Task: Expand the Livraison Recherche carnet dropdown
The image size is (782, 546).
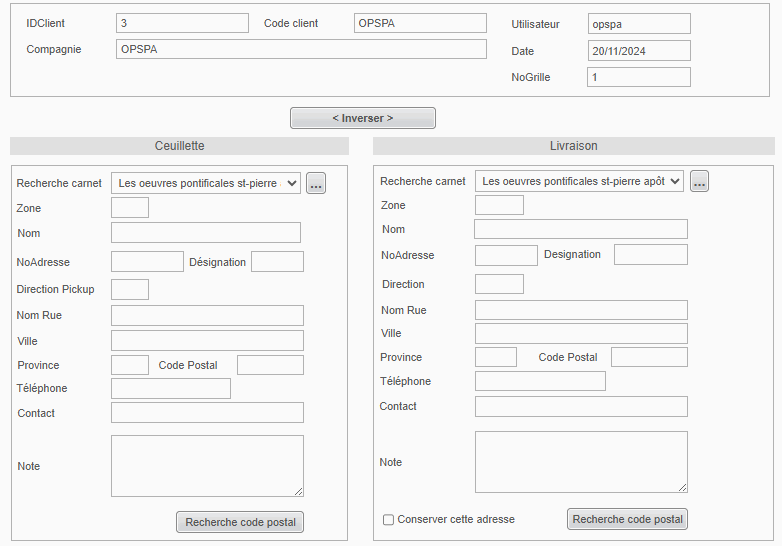Action: [x=579, y=181]
